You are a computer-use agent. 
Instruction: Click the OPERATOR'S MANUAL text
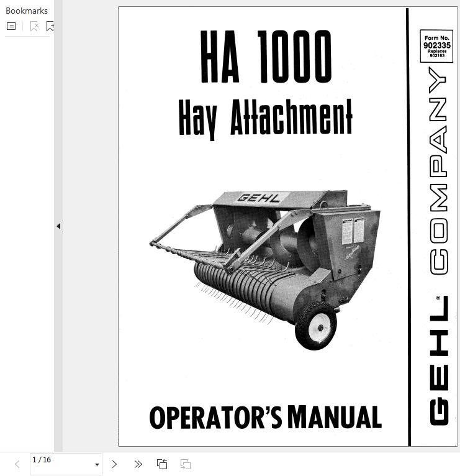[266, 418]
